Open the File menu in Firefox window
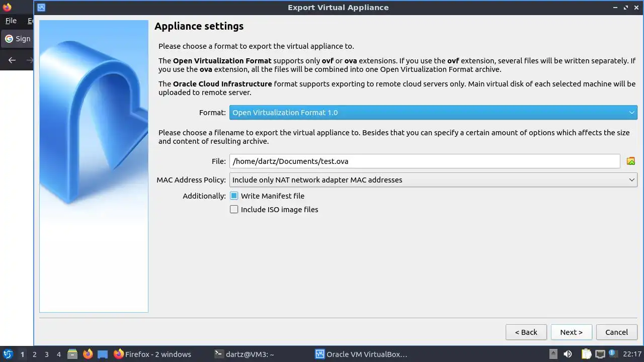Image resolution: width=644 pixels, height=362 pixels. point(11,21)
